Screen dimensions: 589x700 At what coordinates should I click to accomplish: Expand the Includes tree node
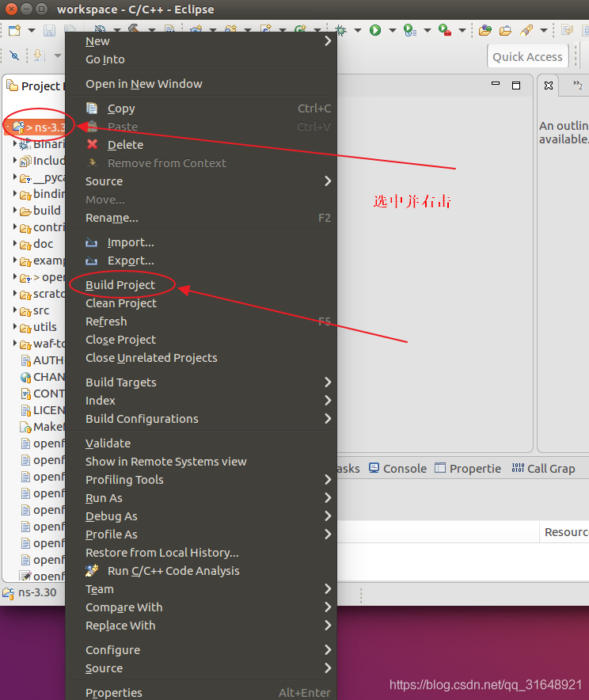pos(15,160)
